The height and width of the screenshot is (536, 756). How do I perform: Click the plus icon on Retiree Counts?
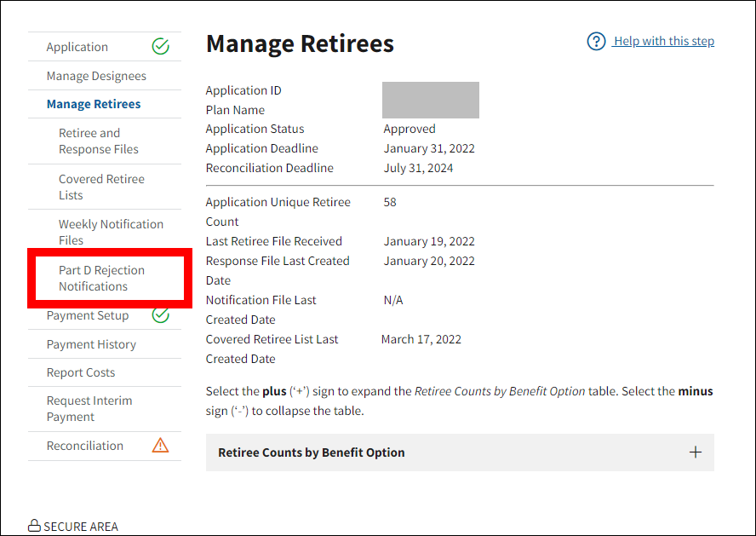point(695,452)
